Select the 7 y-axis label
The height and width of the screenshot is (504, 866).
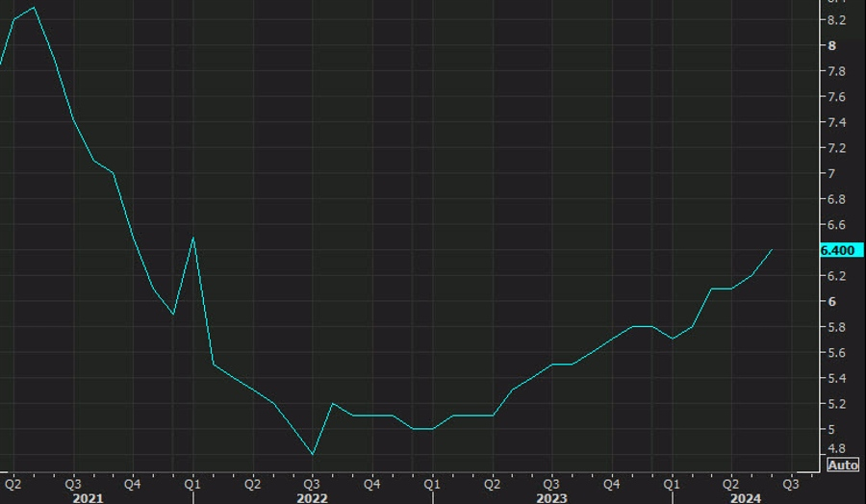(831, 173)
